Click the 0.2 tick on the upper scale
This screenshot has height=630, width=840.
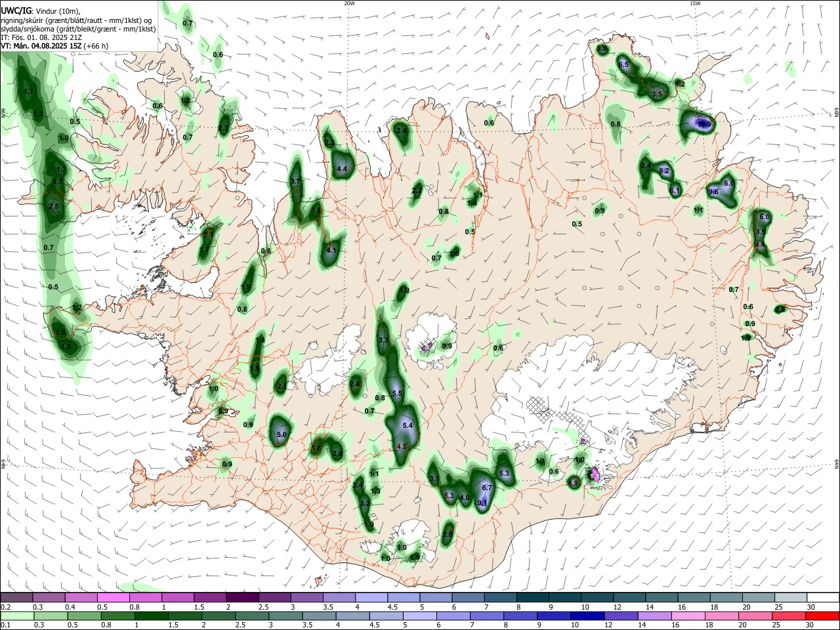coord(5,607)
